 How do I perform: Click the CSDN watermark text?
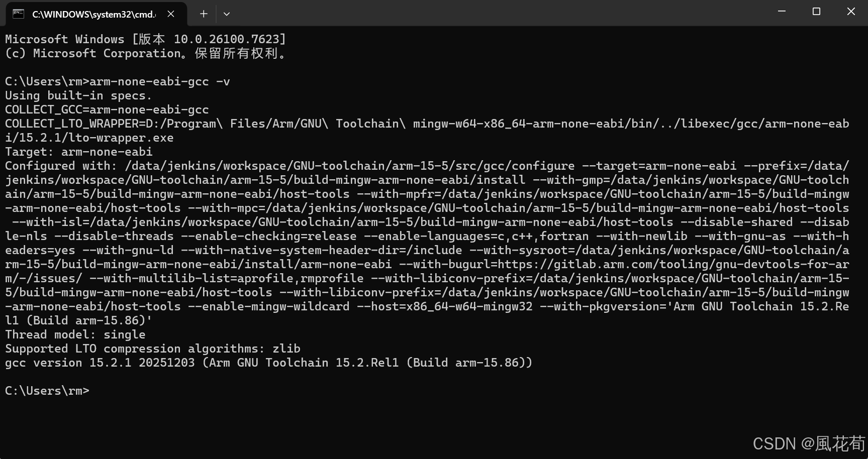click(808, 443)
